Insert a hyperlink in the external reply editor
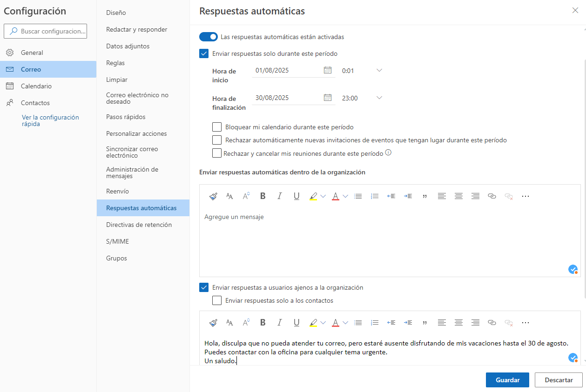This screenshot has height=392, width=586. pyautogui.click(x=492, y=322)
